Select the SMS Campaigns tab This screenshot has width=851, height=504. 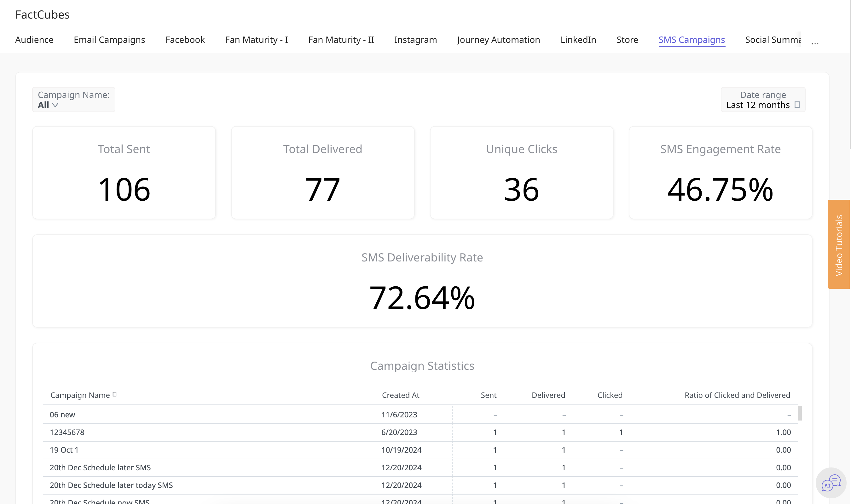(x=692, y=40)
